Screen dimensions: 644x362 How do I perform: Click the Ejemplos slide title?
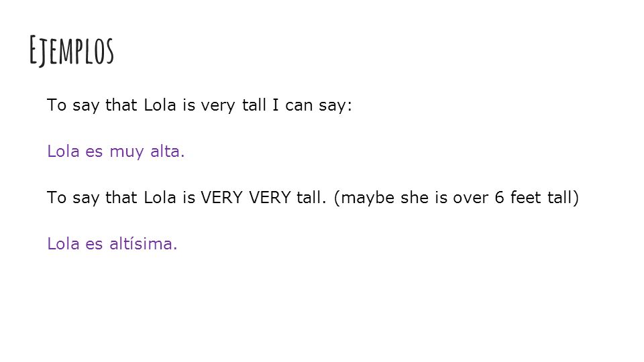(x=72, y=52)
